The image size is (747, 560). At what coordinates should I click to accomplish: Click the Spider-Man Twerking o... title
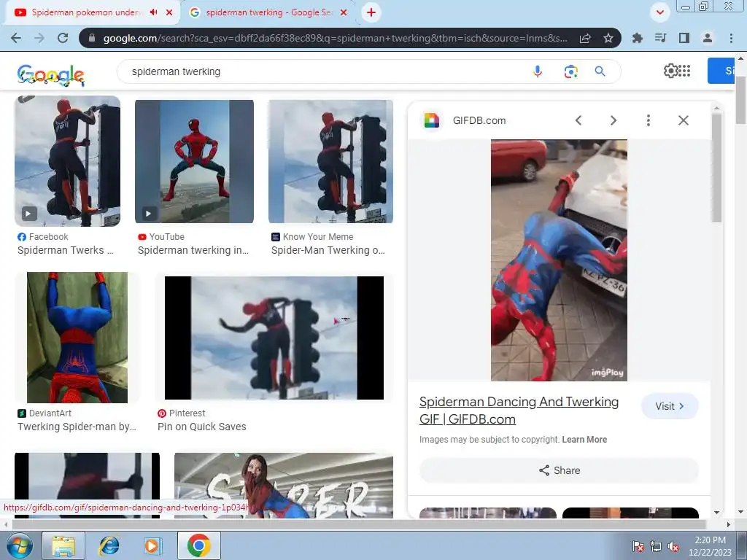coord(328,250)
